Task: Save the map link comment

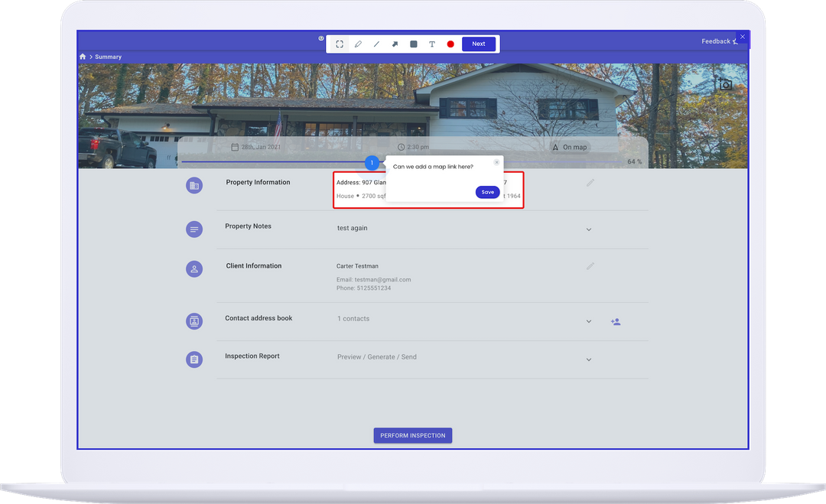Action: click(x=487, y=192)
